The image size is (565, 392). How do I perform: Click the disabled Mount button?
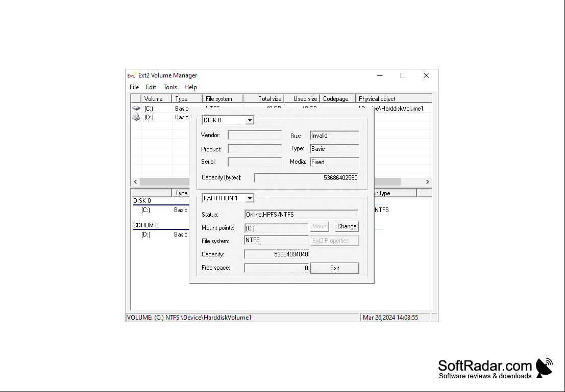(320, 226)
